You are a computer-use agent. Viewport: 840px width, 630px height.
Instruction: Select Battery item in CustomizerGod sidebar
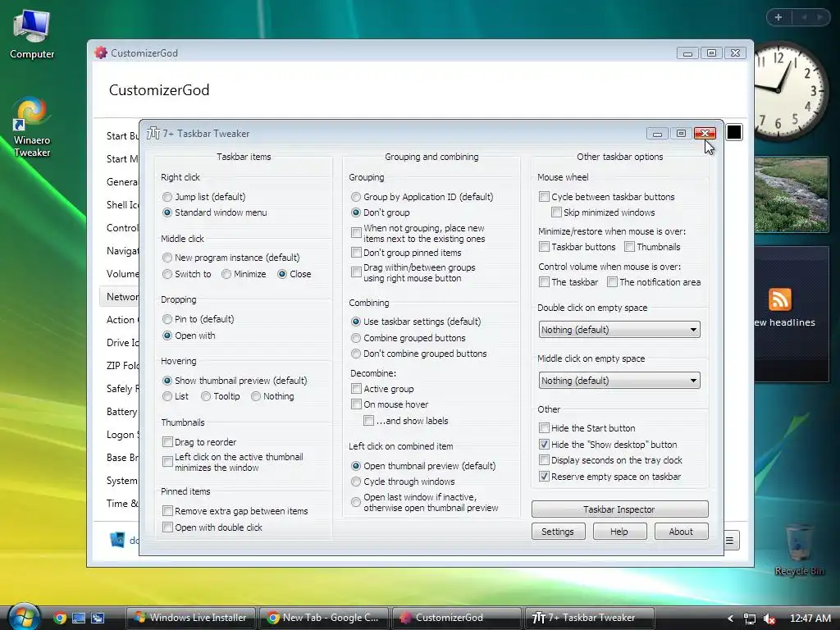click(x=121, y=412)
